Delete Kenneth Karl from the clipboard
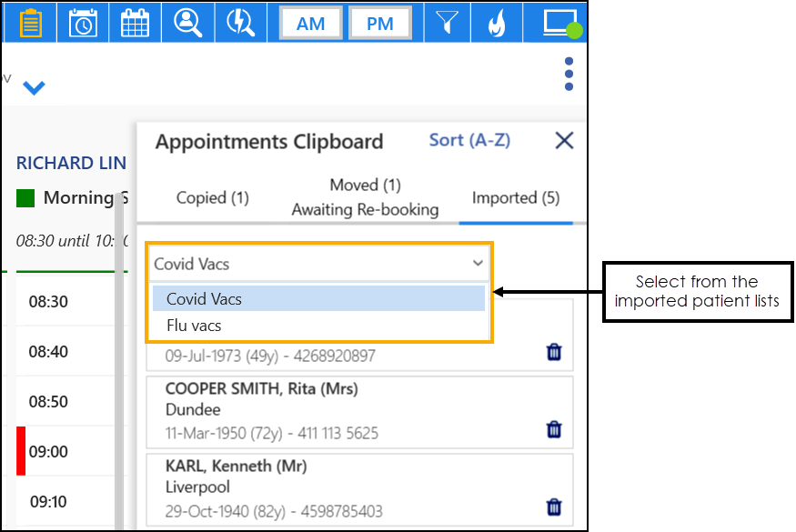796x532 pixels. [554, 507]
